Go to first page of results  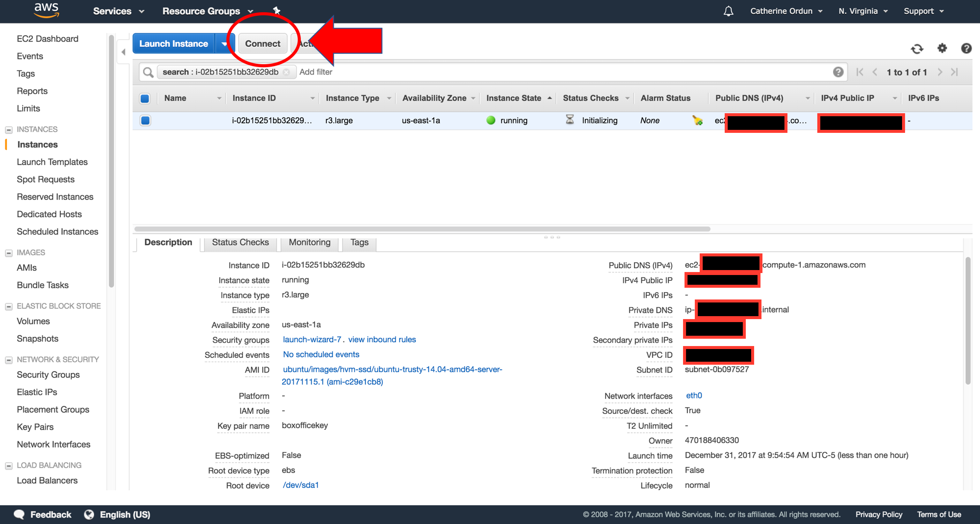click(859, 72)
